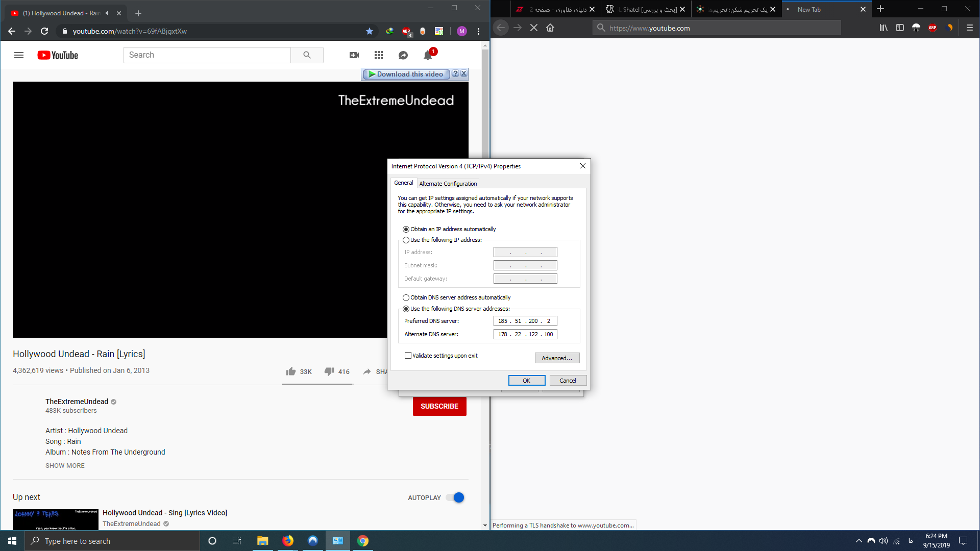Click the YouTube search box
The height and width of the screenshot is (551, 980).
coord(207,55)
